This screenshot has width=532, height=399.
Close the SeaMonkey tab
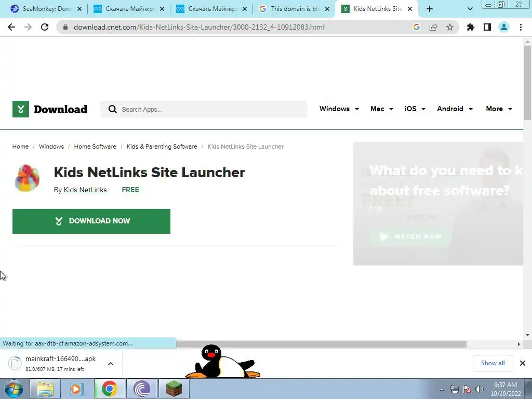(x=79, y=9)
